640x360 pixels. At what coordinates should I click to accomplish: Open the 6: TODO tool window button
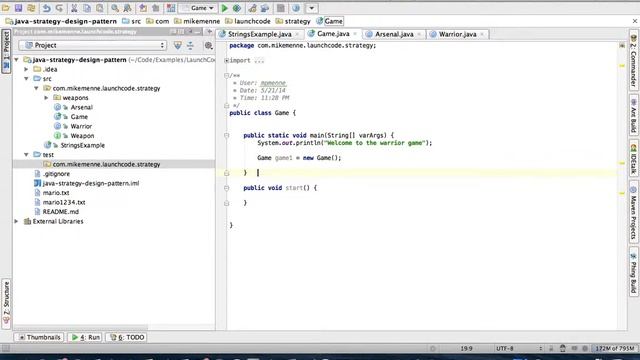tap(127, 337)
